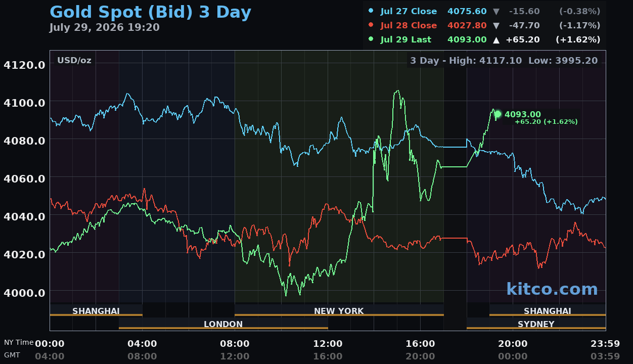
Task: Select the SYDNEY session bar
Action: pos(536,324)
